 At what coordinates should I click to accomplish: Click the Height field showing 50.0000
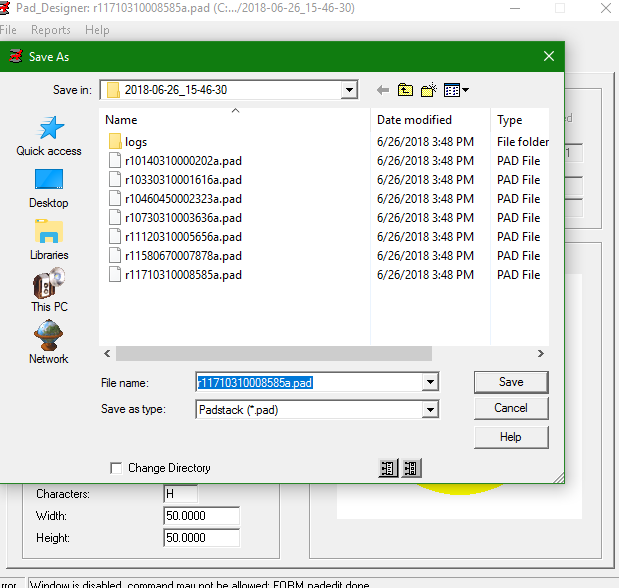click(x=201, y=538)
